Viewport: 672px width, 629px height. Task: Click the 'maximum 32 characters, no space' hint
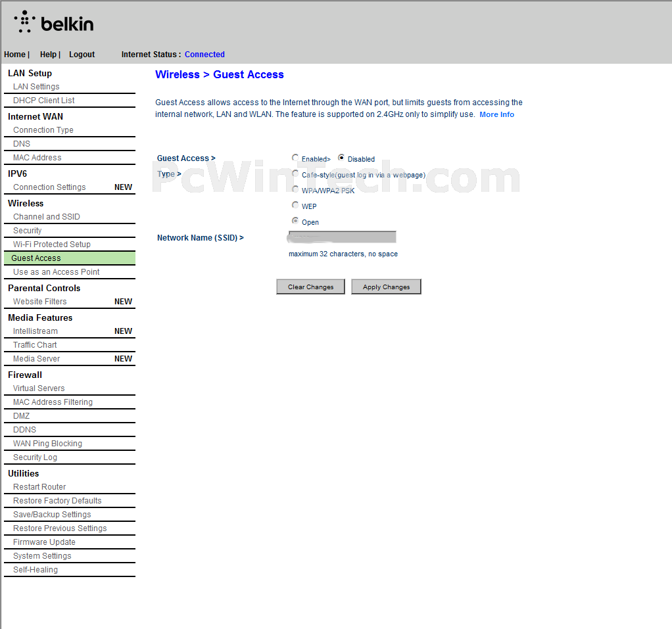click(x=343, y=254)
